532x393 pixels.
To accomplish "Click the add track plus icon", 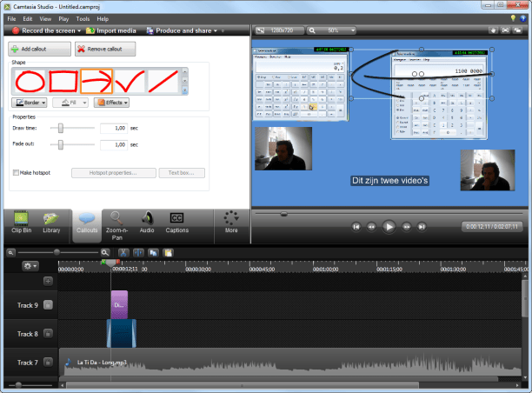I will 48,281.
